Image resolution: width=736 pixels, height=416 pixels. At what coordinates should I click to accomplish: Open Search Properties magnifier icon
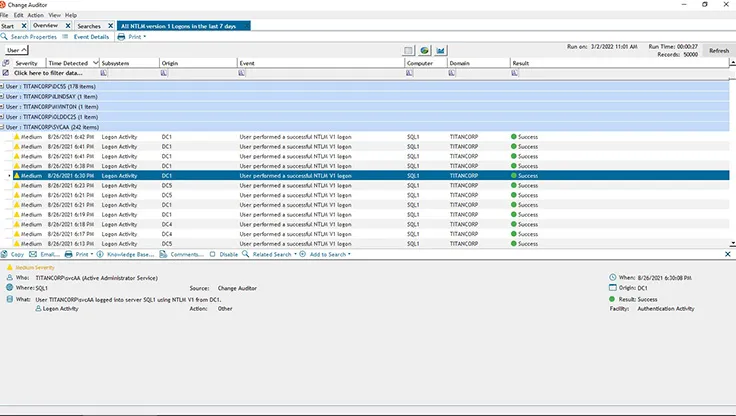tap(4, 37)
